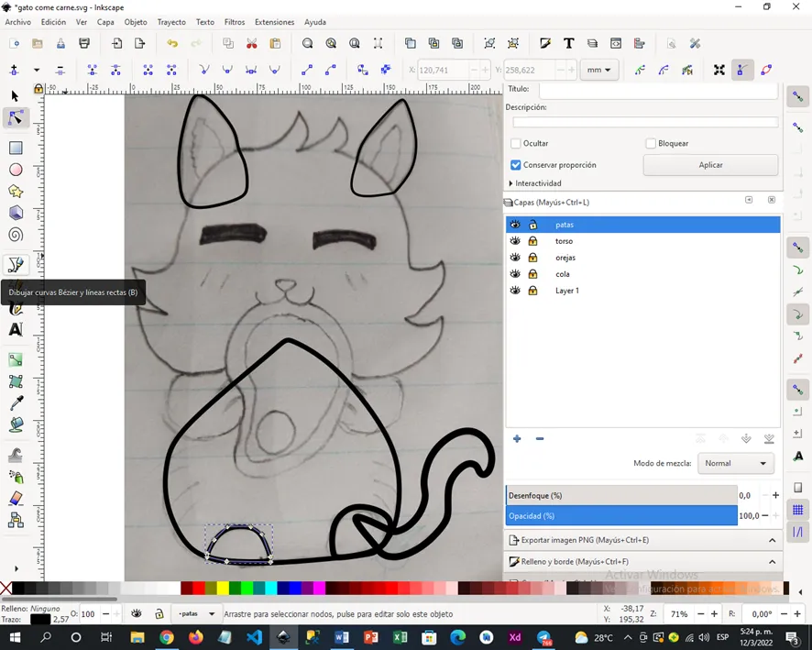Screen dimensions: 812x650
Task: Open the Extensiones menu
Action: 274,22
